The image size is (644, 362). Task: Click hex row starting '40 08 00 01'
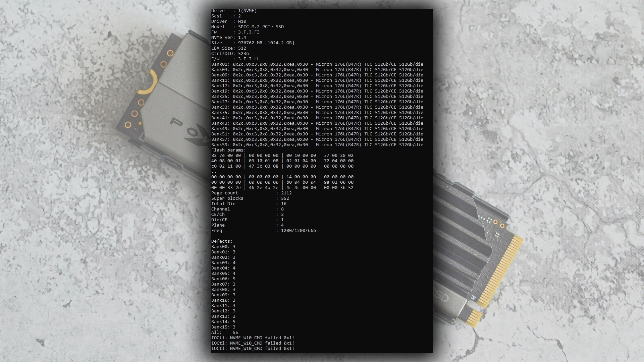[x=282, y=161]
